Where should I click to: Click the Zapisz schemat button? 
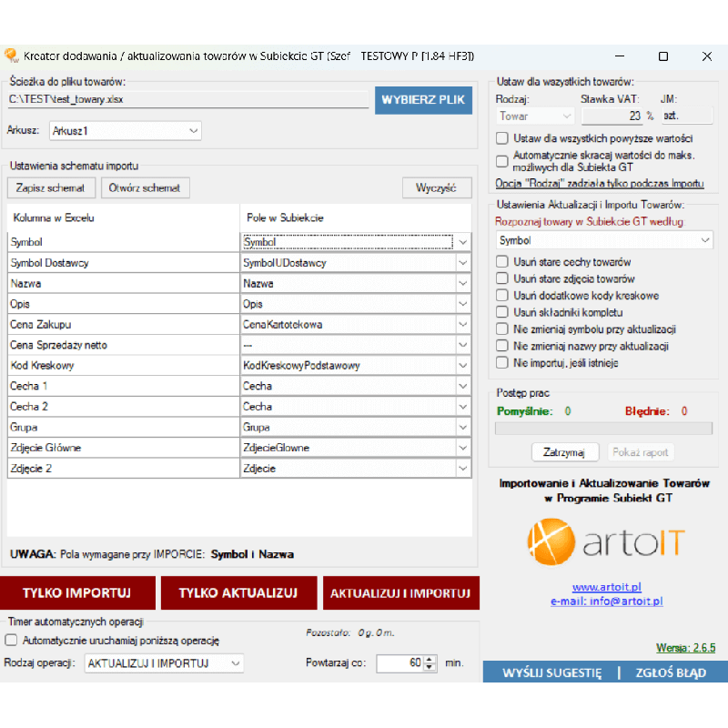pos(51,188)
